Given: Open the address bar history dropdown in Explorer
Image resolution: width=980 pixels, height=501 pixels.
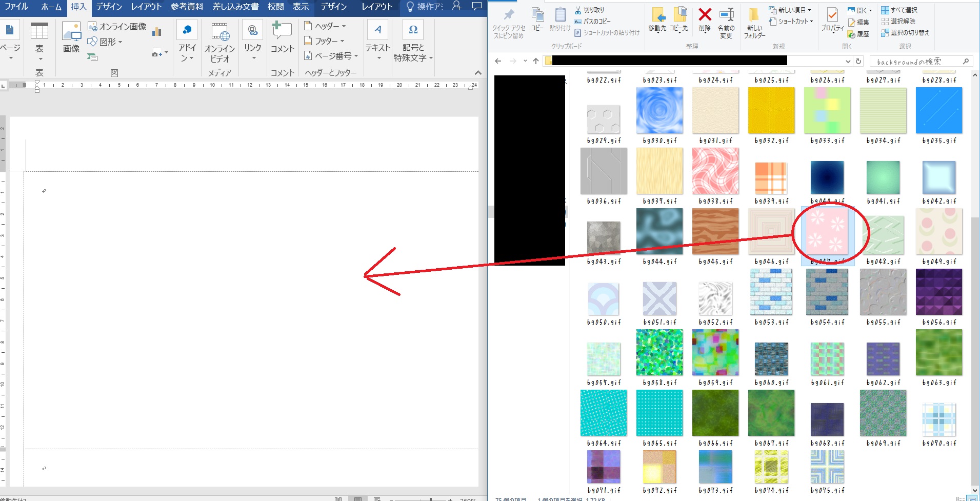Looking at the screenshot, I should tap(848, 61).
